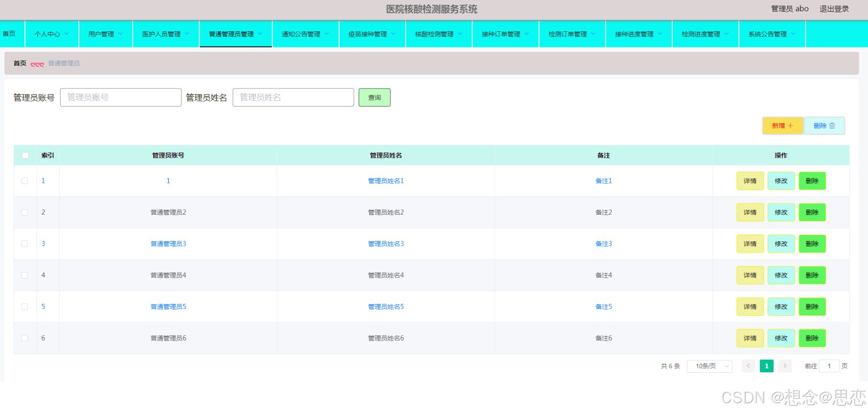
Task: Click the 普通管理员3 account cell
Action: pyautogui.click(x=168, y=244)
